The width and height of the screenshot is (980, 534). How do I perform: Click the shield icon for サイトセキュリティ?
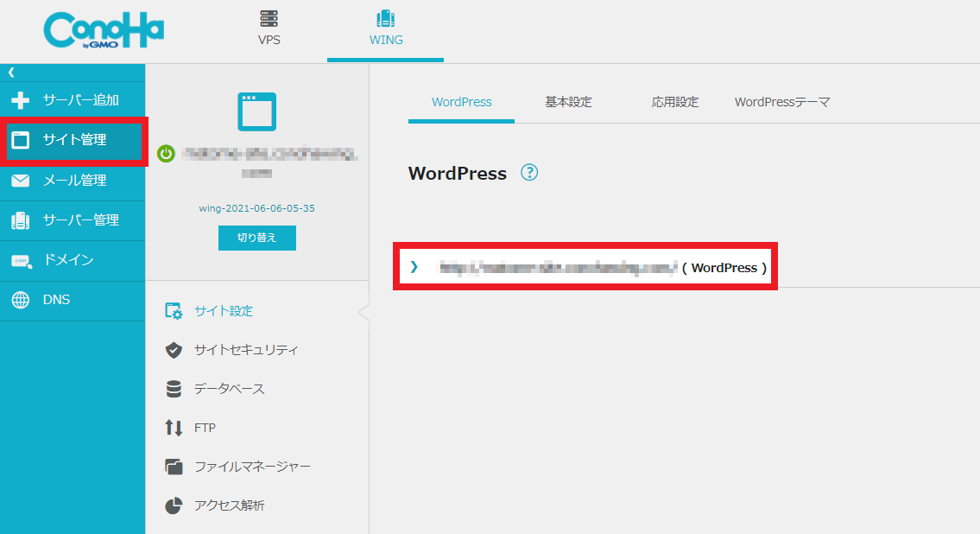[x=174, y=350]
